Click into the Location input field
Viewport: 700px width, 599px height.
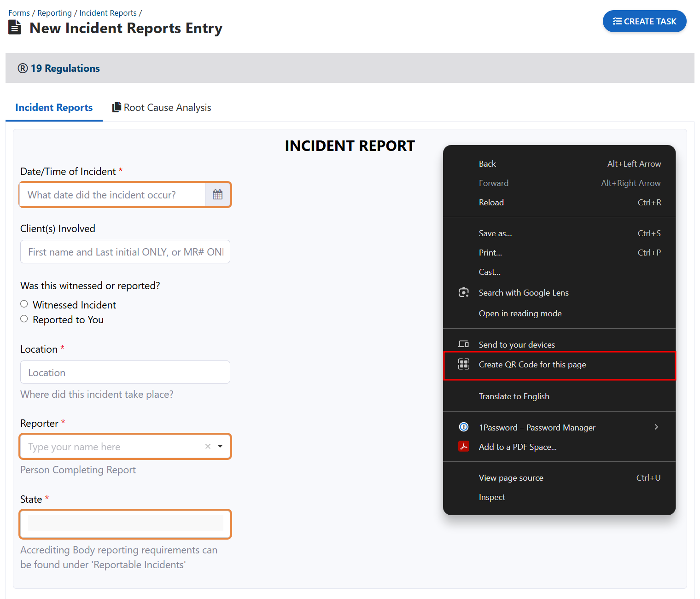click(125, 372)
